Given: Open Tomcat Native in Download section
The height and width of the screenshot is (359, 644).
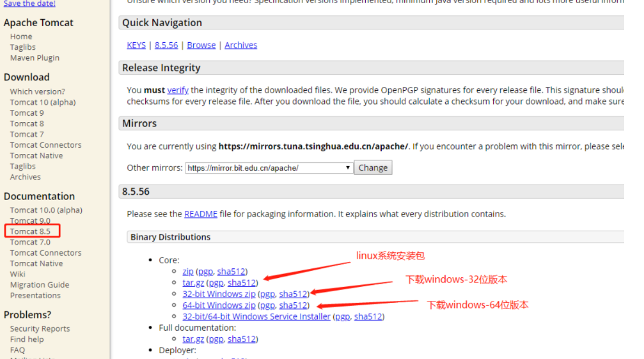Looking at the screenshot, I should click(36, 155).
